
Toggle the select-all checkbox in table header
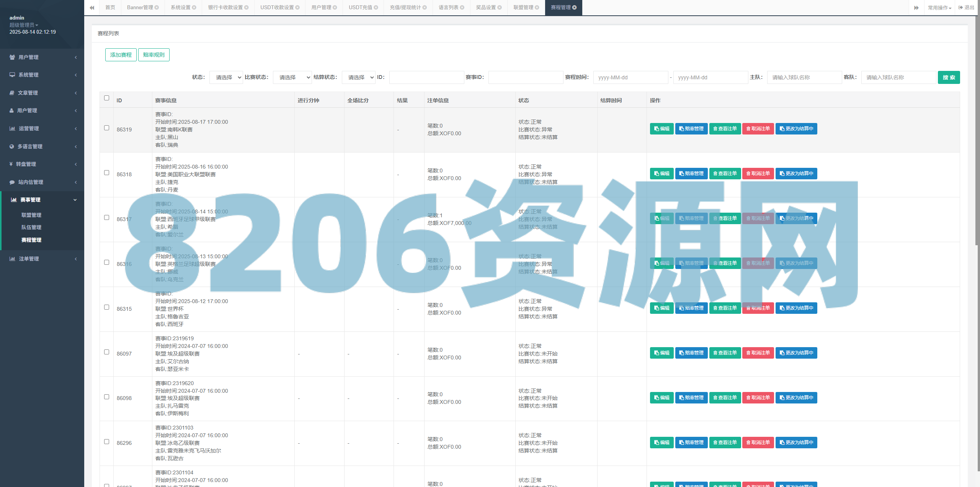click(x=106, y=98)
